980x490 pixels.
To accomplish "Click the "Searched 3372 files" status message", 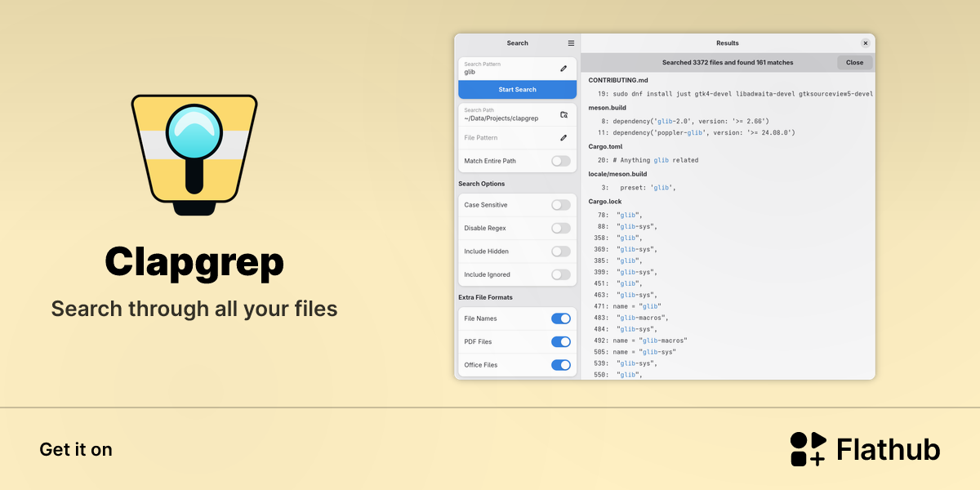I will [728, 63].
